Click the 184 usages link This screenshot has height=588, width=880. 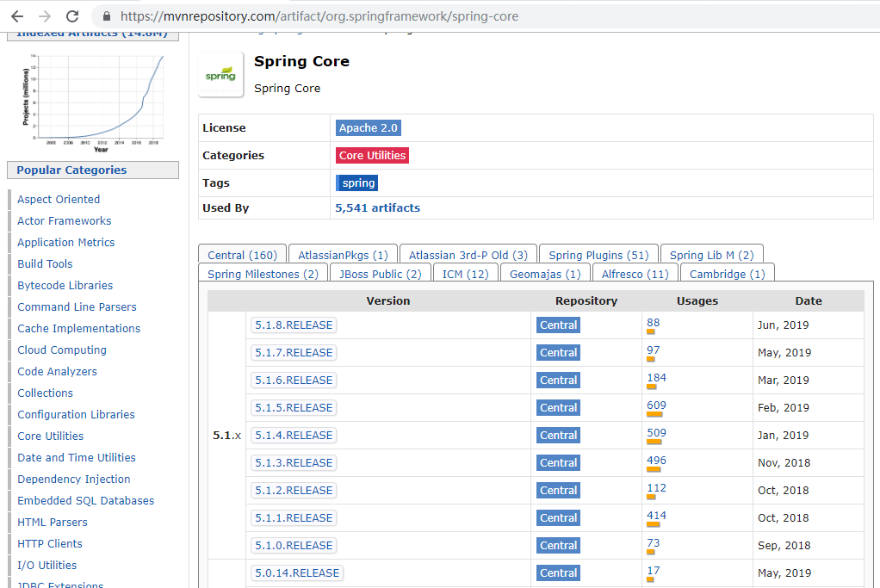point(656,378)
